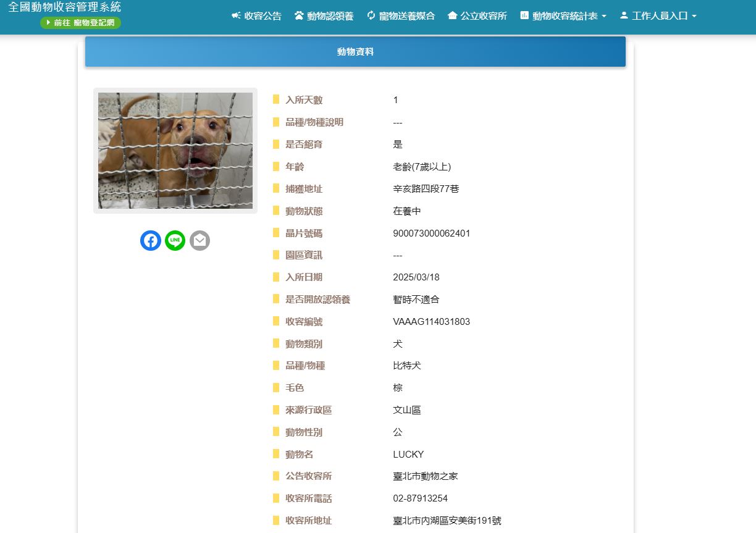
Task: Click label 收容編號
Action: pos(304,322)
